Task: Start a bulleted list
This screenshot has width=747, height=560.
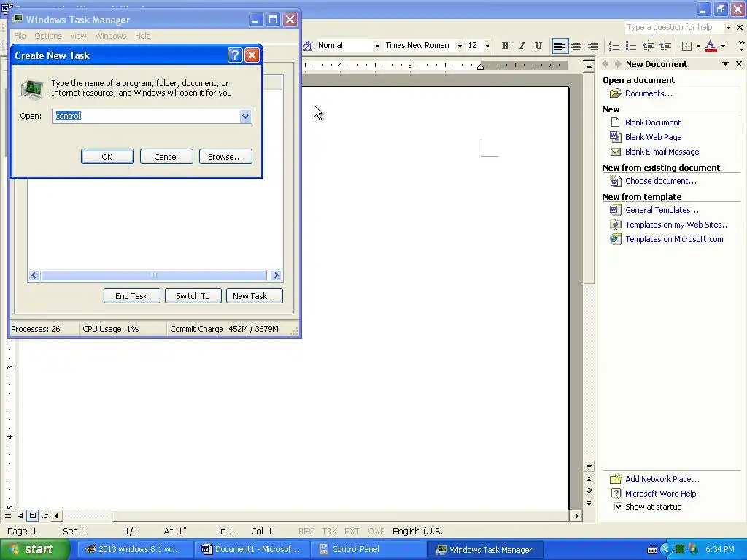Action: (x=631, y=46)
